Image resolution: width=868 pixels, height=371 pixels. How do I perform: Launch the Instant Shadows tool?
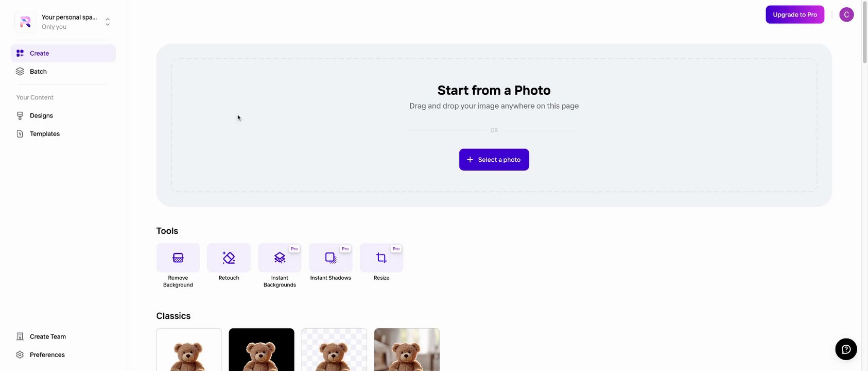(x=331, y=258)
